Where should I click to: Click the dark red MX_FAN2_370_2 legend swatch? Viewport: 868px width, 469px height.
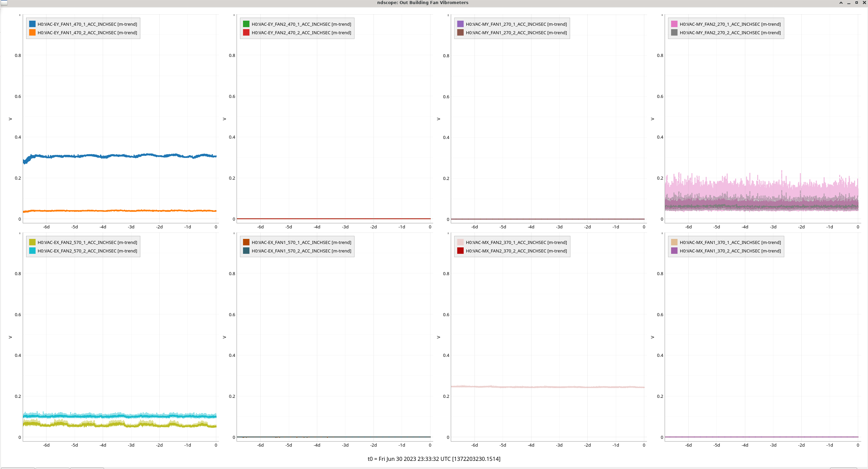click(x=460, y=251)
